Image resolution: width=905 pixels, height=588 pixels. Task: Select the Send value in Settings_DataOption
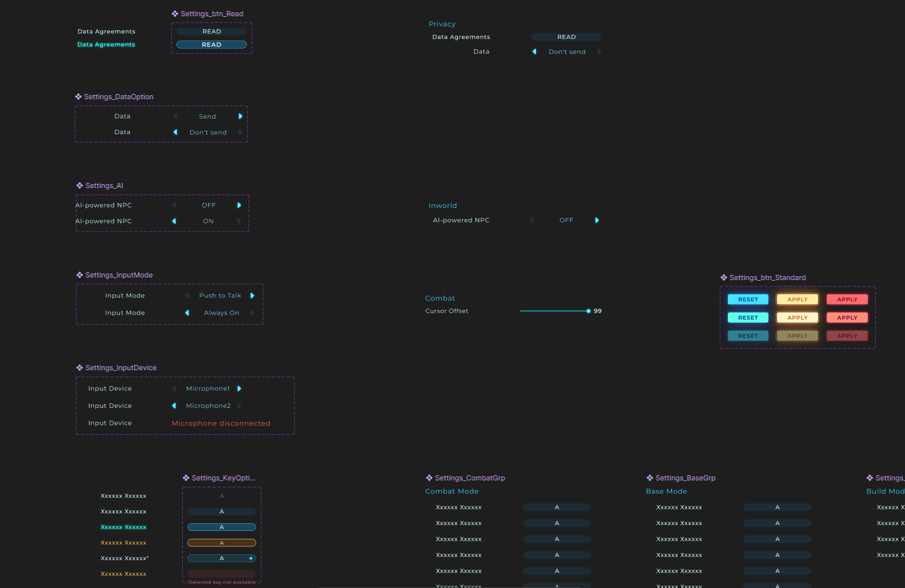coord(208,117)
